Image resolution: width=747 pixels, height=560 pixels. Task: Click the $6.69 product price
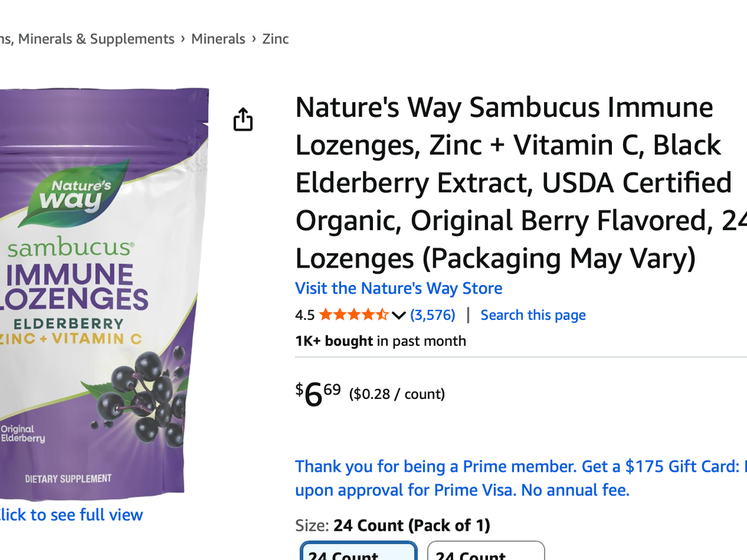click(x=318, y=394)
